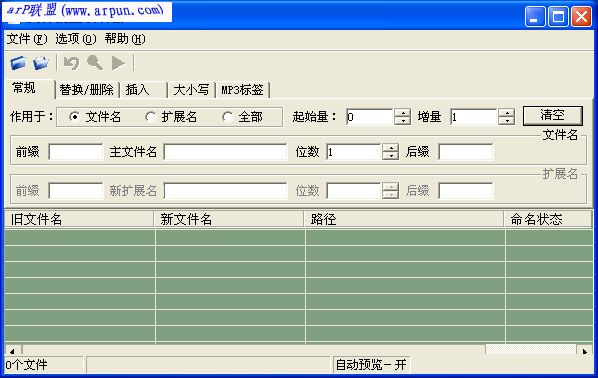Switch to the 大小写 tab
Image resolution: width=598 pixels, height=378 pixels.
[191, 90]
